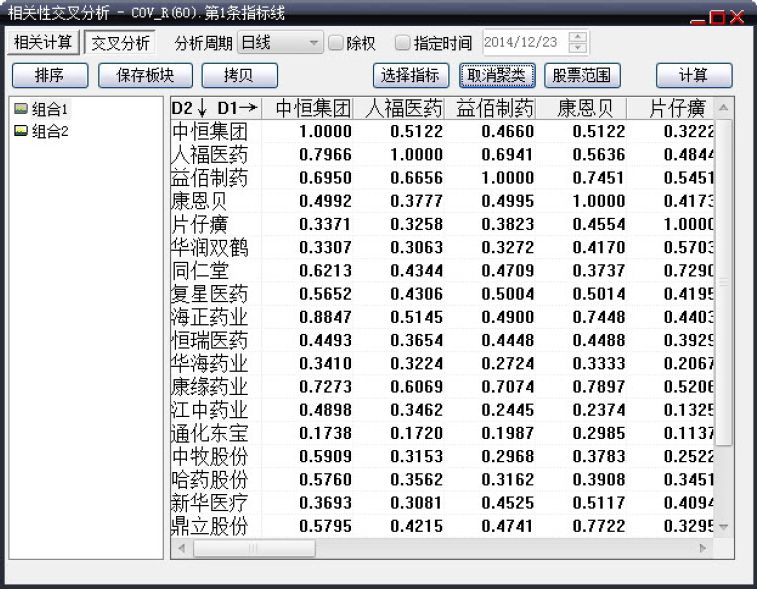Select the 中恒集团 row label
Viewport: 757px width, 589px height.
(210, 131)
